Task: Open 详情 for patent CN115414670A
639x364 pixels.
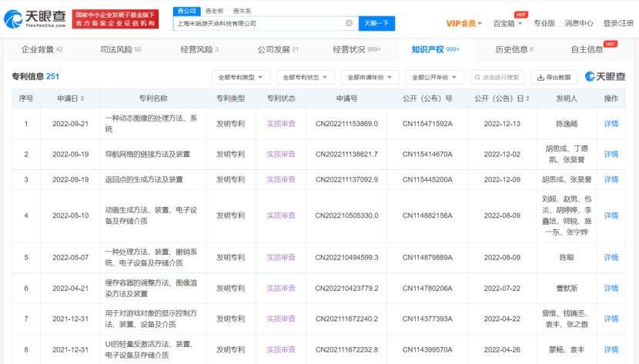Action: coord(611,155)
